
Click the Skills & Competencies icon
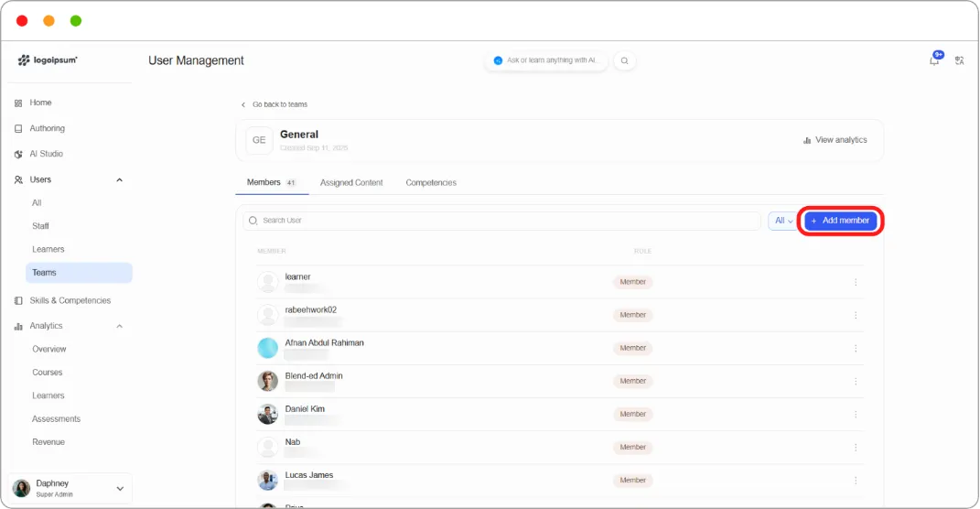[18, 301]
